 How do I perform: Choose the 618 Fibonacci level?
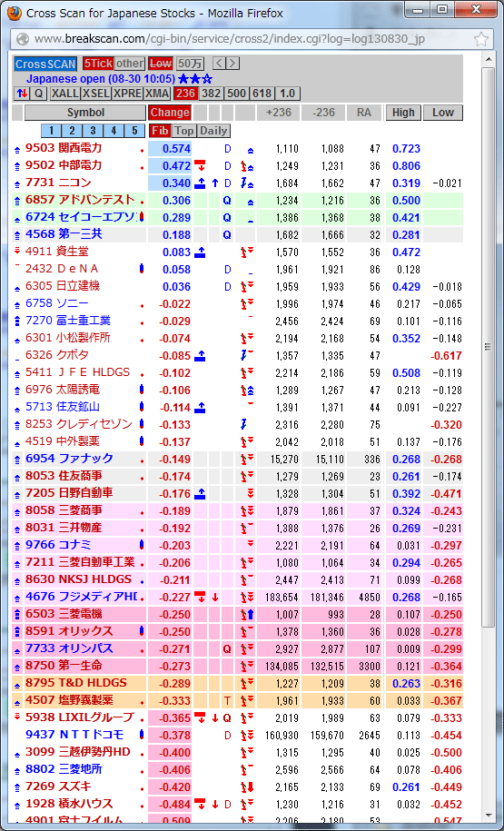(x=262, y=94)
